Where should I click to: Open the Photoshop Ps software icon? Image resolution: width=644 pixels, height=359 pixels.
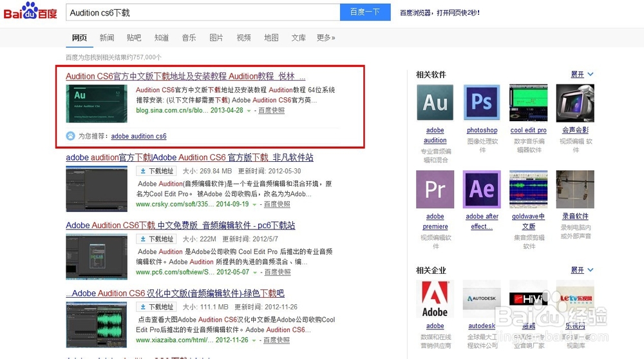click(x=482, y=102)
